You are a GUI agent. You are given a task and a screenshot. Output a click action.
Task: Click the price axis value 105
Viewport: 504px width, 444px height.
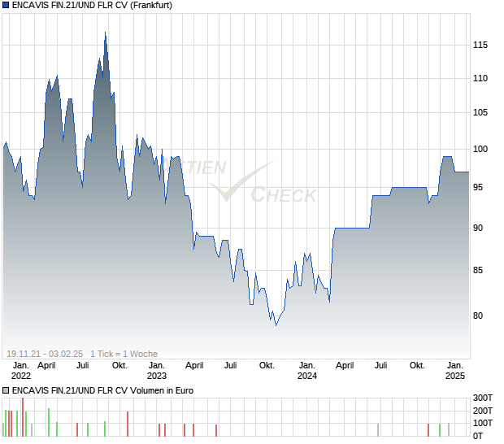coord(480,112)
